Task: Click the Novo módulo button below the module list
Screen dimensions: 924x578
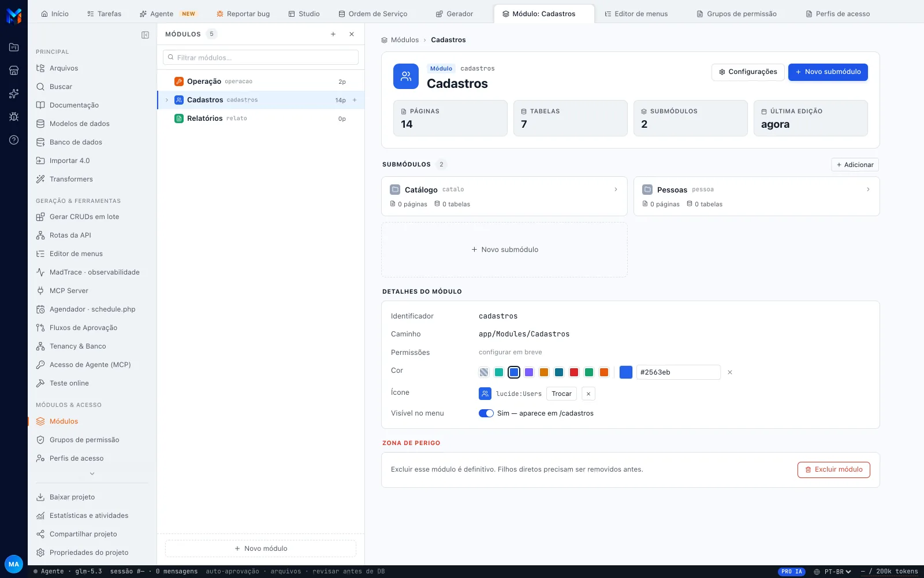Action: (261, 549)
